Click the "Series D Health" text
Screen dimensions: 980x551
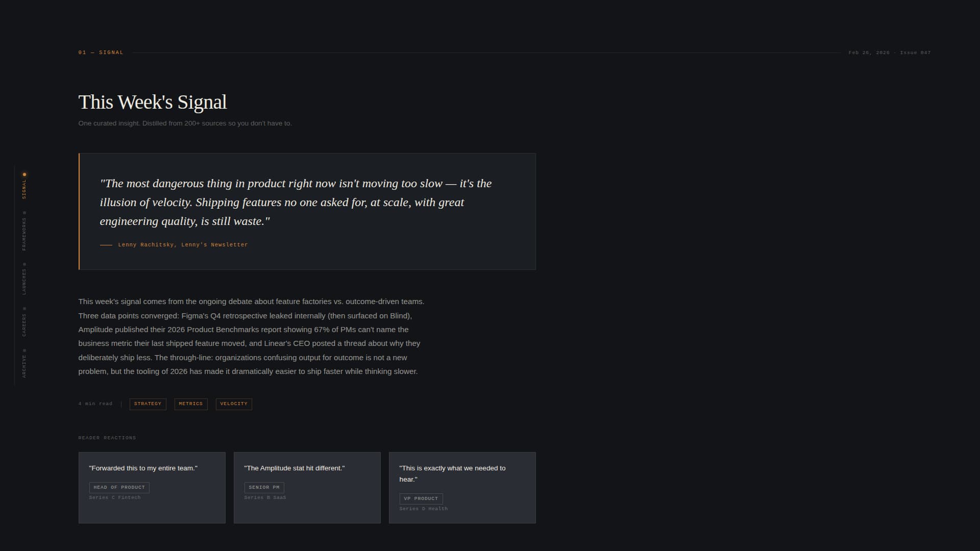(424, 509)
